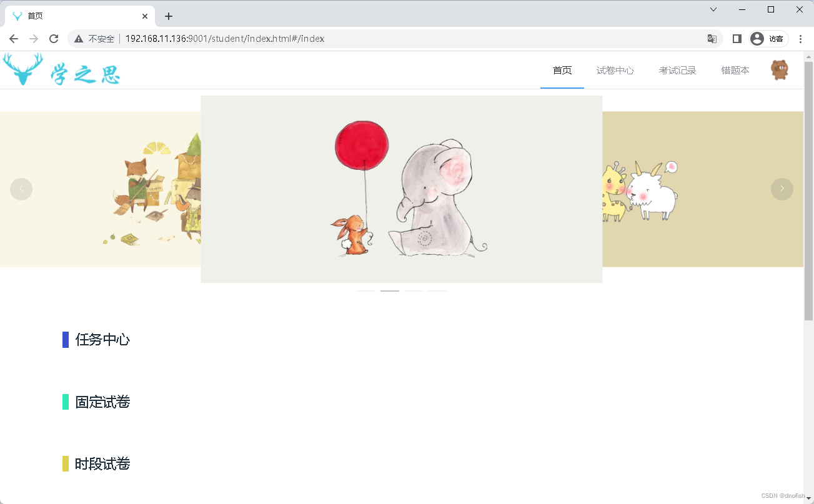Click the page refresh icon
814x504 pixels.
tap(54, 38)
